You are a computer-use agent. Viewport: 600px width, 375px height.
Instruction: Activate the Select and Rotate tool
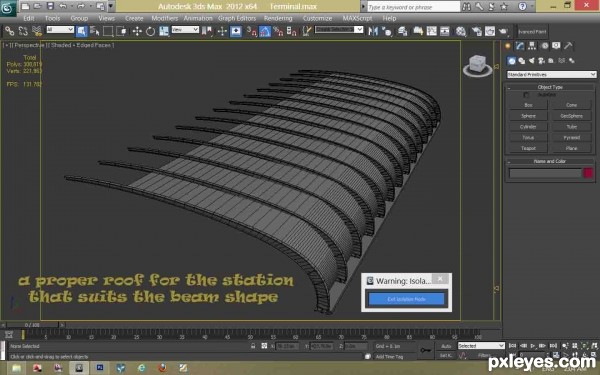point(150,31)
